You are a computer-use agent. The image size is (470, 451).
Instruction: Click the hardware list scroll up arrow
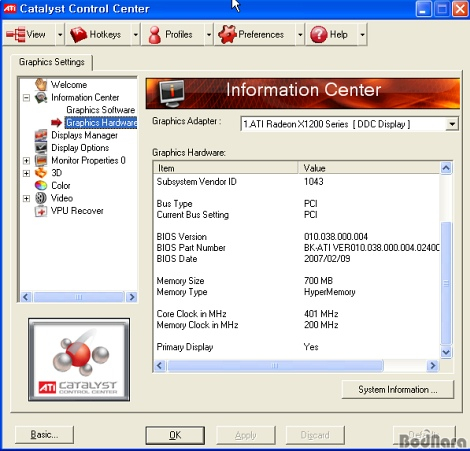[x=446, y=168]
